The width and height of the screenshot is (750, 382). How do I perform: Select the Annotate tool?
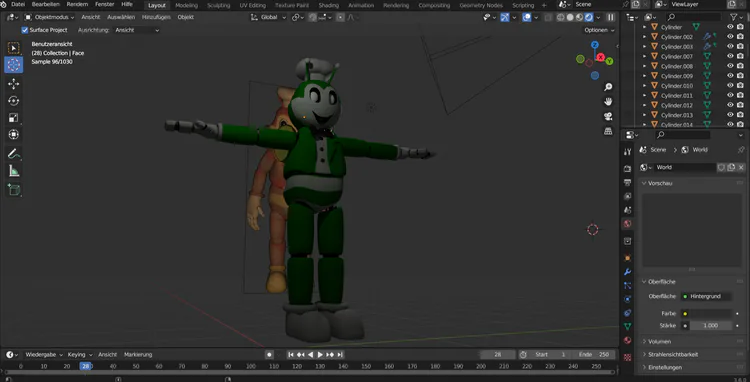click(x=13, y=154)
